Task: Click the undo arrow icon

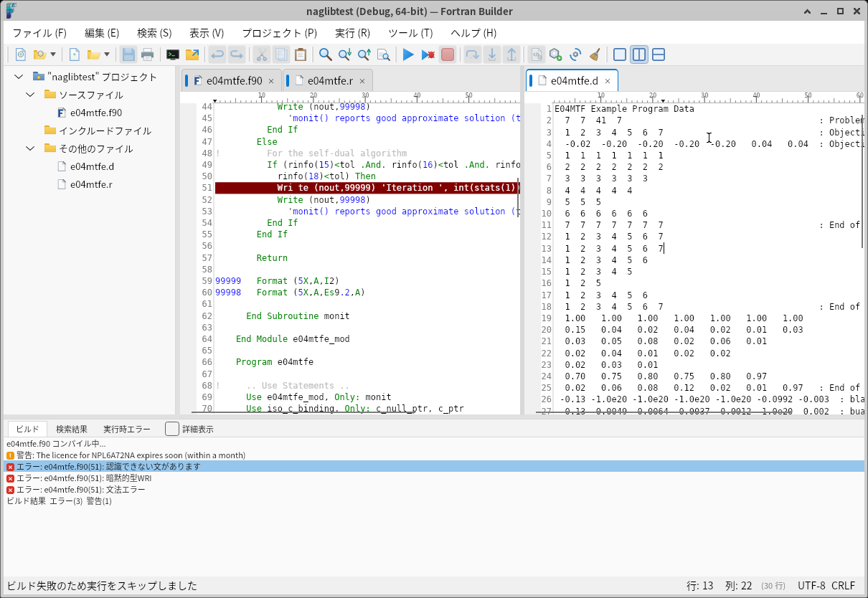Action: point(217,54)
